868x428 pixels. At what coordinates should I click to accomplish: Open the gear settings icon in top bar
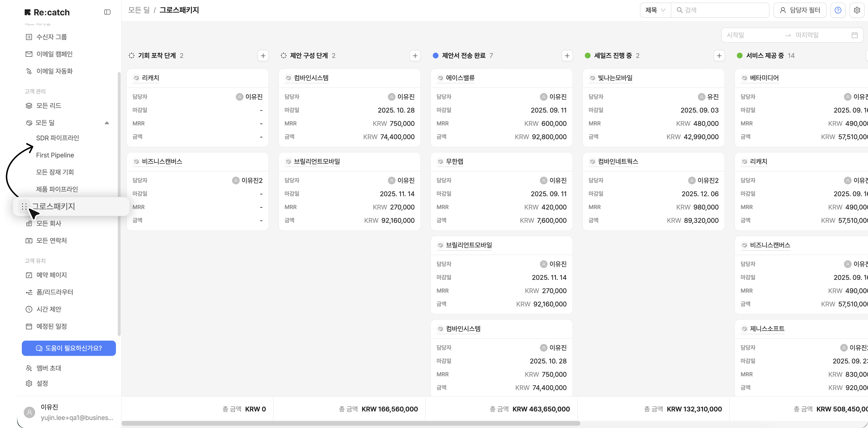[857, 10]
